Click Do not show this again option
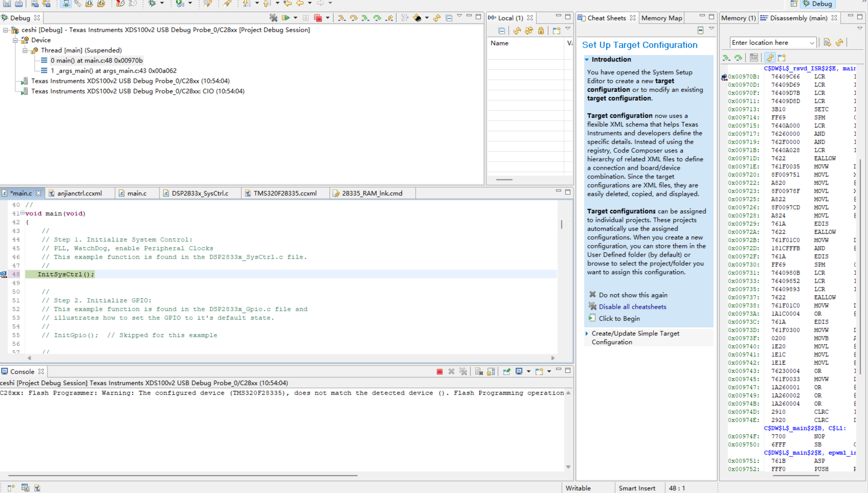The height and width of the screenshot is (493, 868). coord(633,295)
